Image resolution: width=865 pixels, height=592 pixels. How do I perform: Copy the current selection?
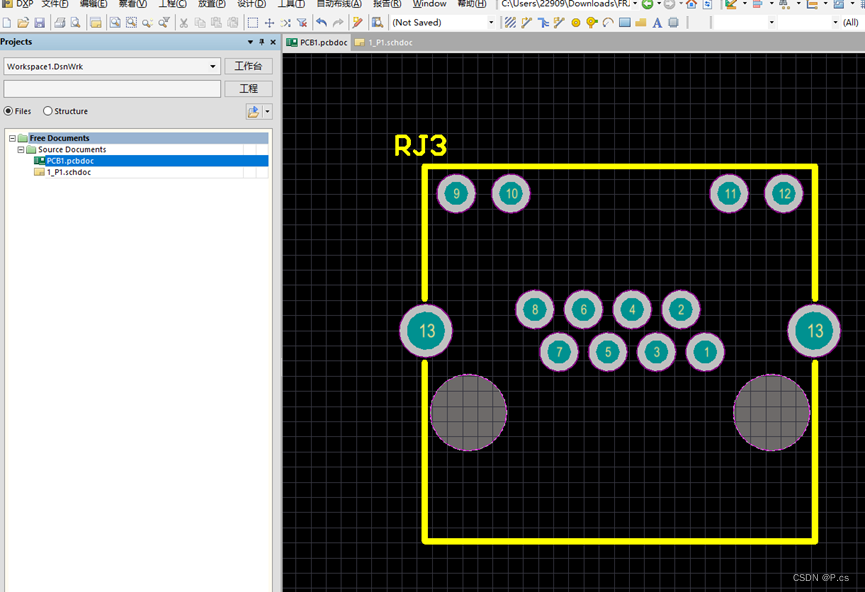point(200,23)
